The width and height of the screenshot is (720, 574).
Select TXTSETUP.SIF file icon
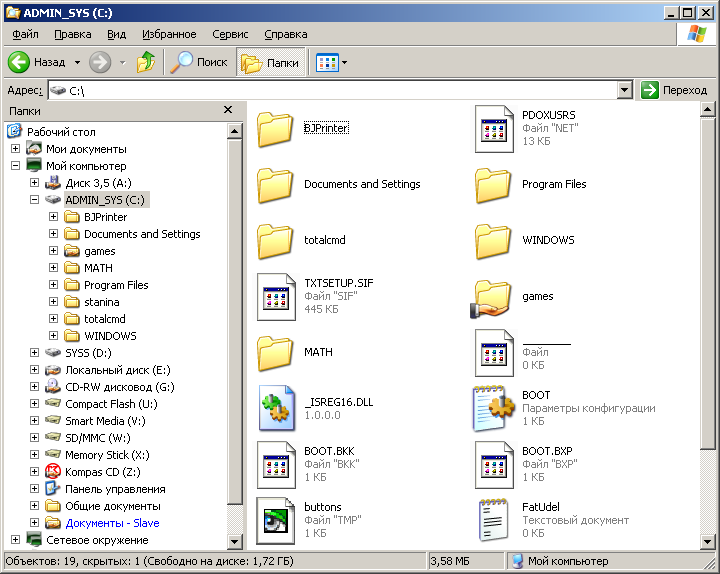(276, 297)
